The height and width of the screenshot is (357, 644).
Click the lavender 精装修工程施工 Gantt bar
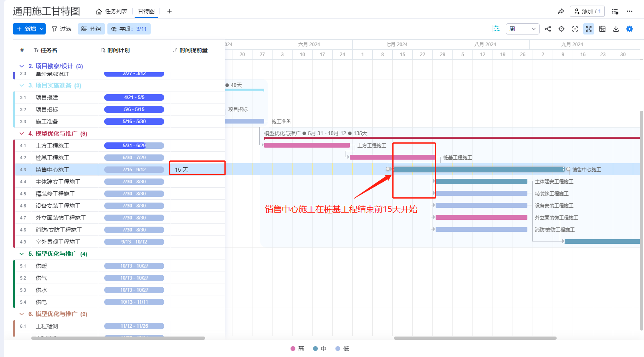coord(481,193)
